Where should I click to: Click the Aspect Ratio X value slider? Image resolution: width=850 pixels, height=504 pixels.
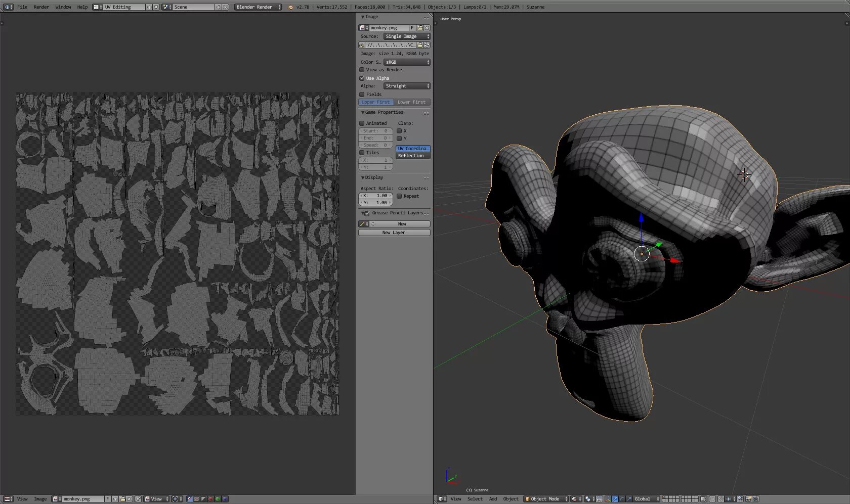376,196
